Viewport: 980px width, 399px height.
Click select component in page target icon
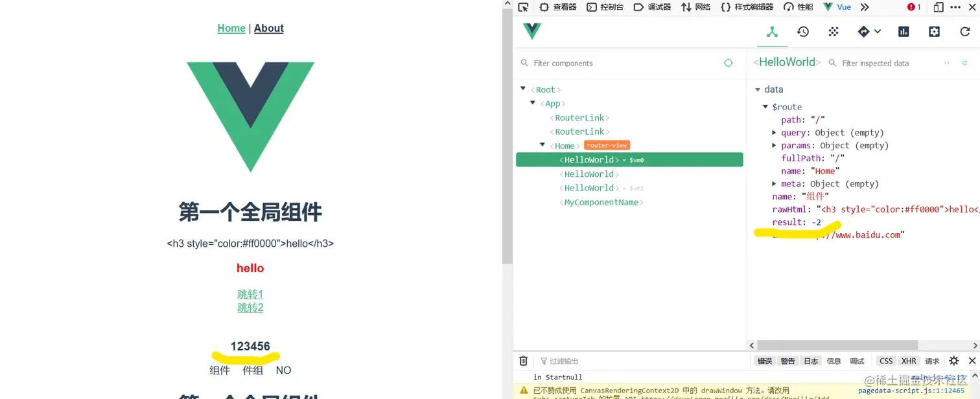(729, 63)
